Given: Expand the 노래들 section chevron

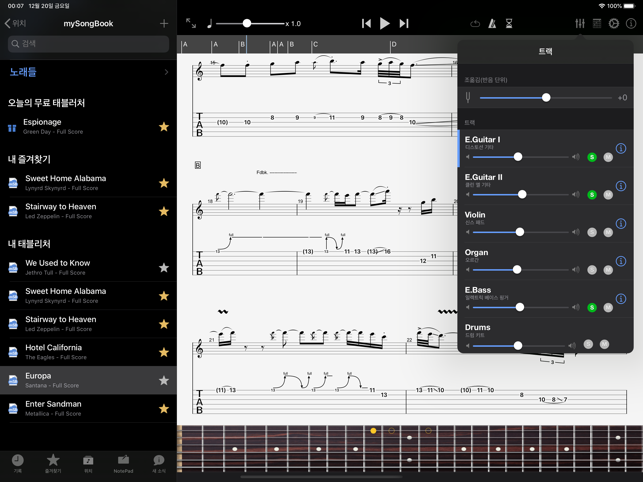Looking at the screenshot, I should (x=166, y=72).
